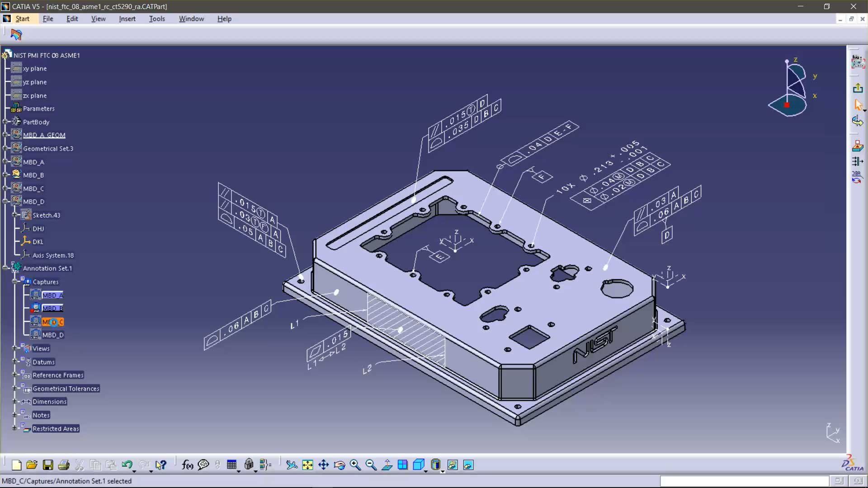Expand the PartBody tree node

[x=5, y=122]
